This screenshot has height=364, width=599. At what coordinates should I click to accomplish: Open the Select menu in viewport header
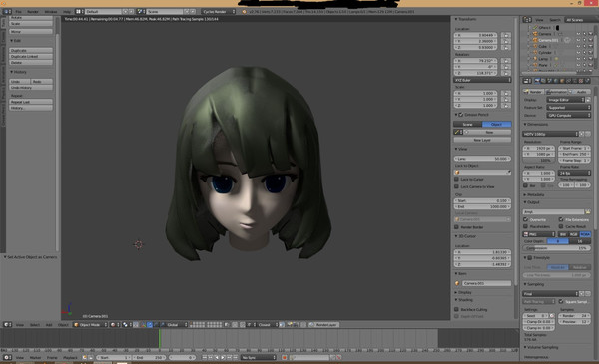pos(35,325)
